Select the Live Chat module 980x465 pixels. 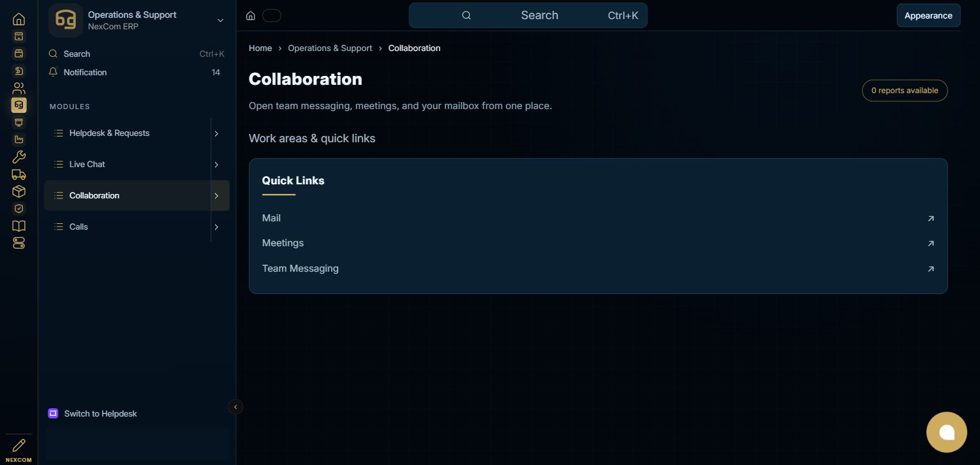pyautogui.click(x=128, y=165)
